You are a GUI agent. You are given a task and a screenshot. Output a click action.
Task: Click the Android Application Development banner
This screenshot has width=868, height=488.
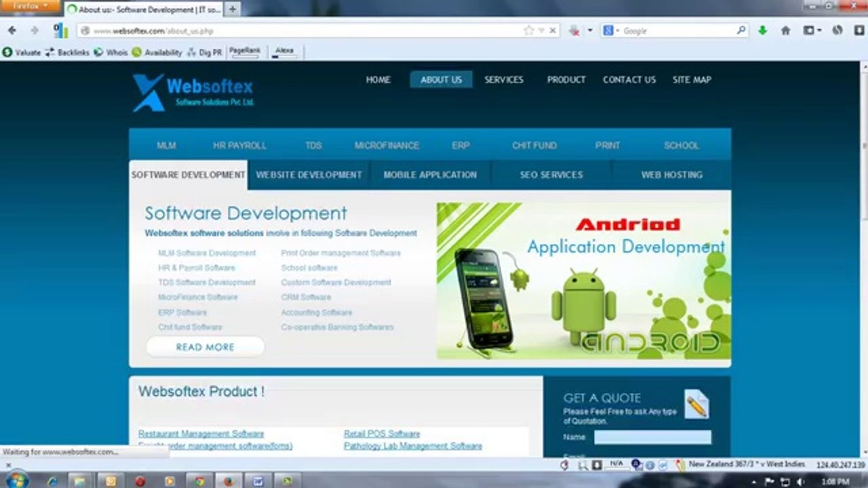(584, 281)
